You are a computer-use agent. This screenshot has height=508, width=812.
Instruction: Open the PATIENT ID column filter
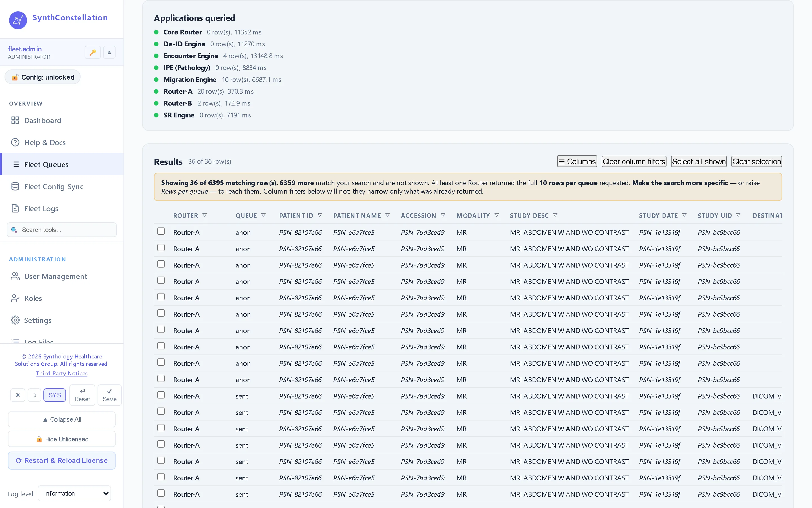point(320,215)
